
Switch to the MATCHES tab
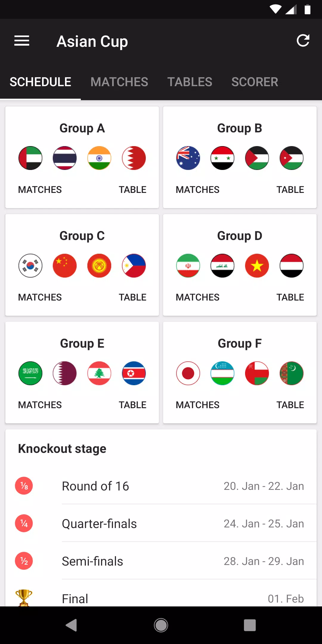tap(119, 82)
